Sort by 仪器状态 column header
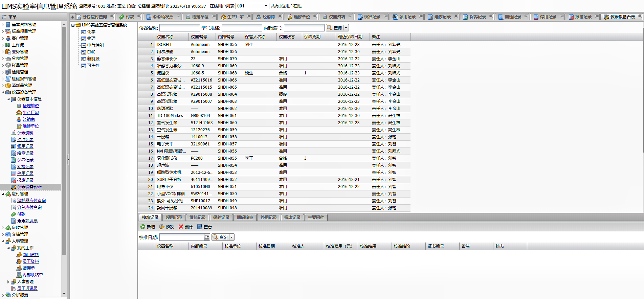Screen dimensions: 644x299 pos(289,37)
